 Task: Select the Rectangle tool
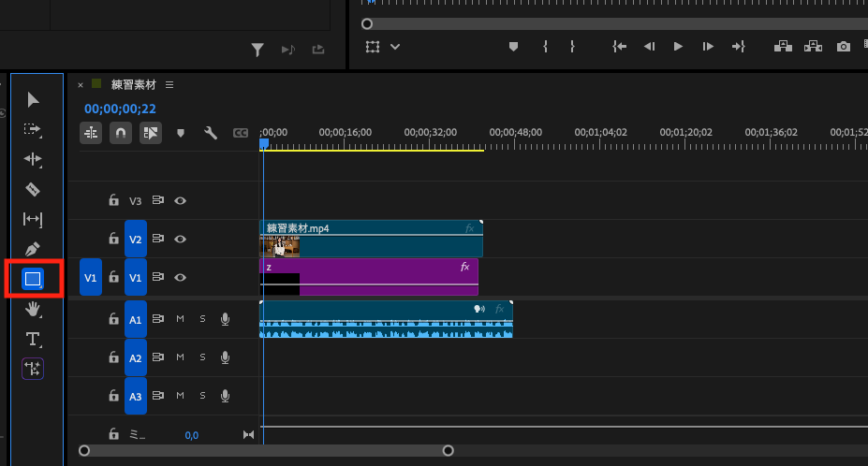(33, 279)
